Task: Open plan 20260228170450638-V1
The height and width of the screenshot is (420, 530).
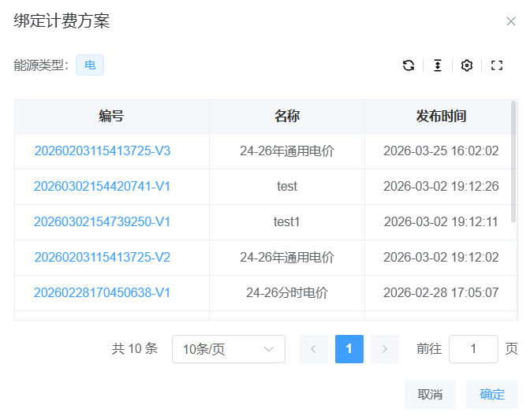Action: tap(102, 292)
